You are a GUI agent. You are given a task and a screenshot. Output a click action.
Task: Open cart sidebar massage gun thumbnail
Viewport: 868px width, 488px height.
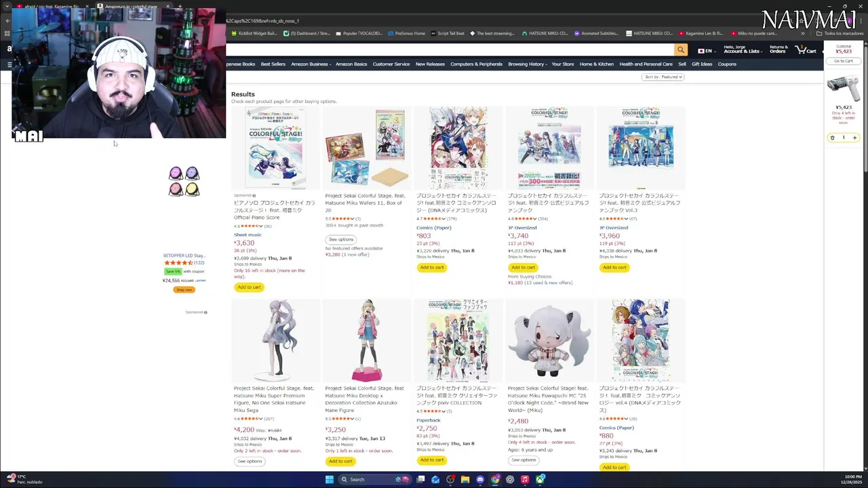tap(844, 87)
